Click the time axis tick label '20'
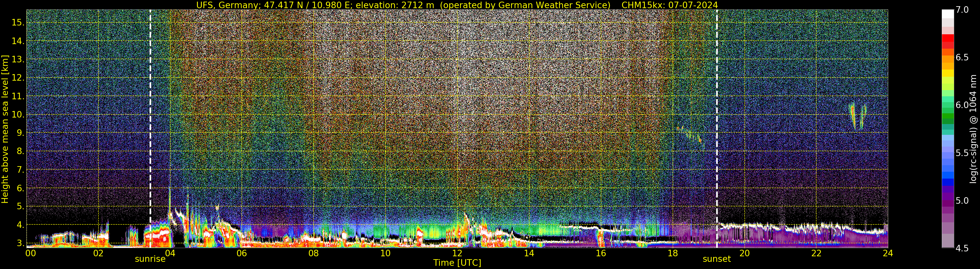Viewport: 980px width, 269px height. tap(744, 253)
